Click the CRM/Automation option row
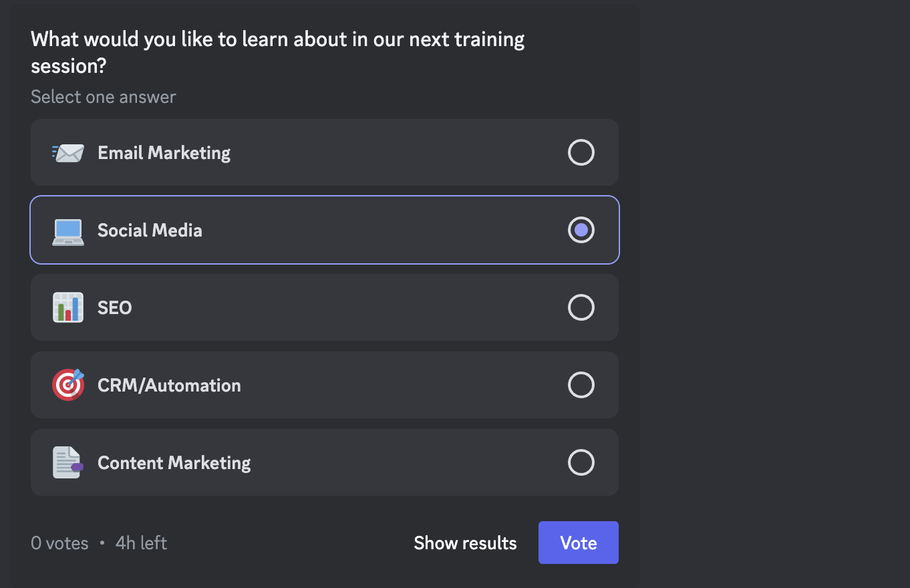This screenshot has width=910, height=588. coord(324,385)
